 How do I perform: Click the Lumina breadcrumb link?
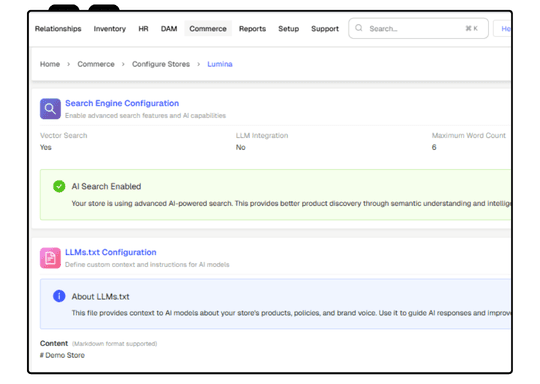click(220, 64)
